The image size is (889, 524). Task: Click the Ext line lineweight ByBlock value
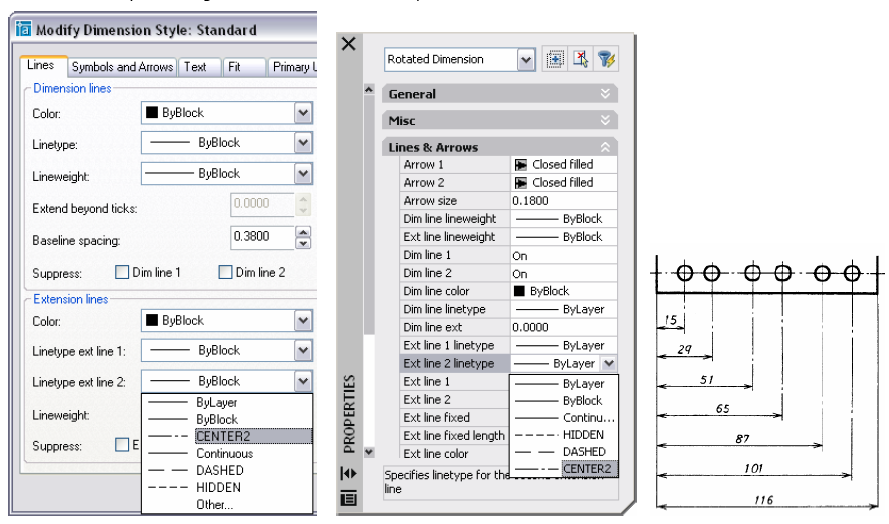pos(564,237)
